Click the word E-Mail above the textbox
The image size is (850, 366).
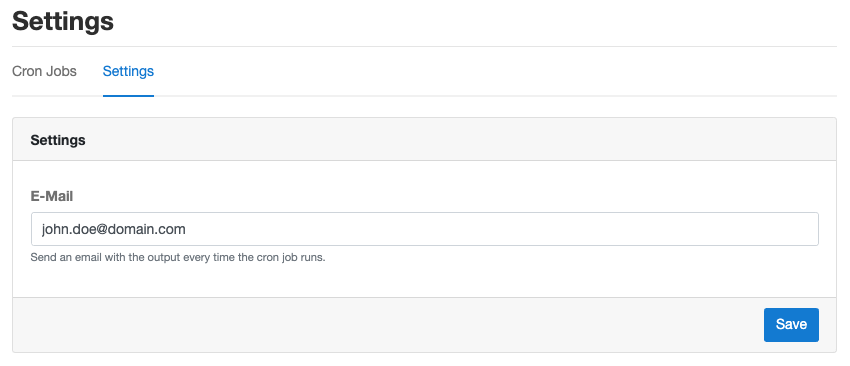pos(52,196)
